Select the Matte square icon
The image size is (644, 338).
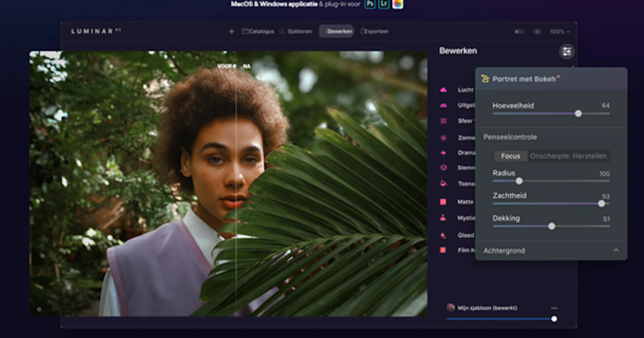tap(443, 202)
